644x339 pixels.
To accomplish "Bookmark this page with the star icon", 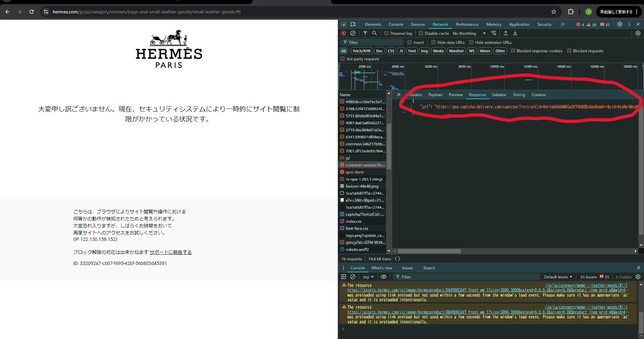I will click(554, 12).
